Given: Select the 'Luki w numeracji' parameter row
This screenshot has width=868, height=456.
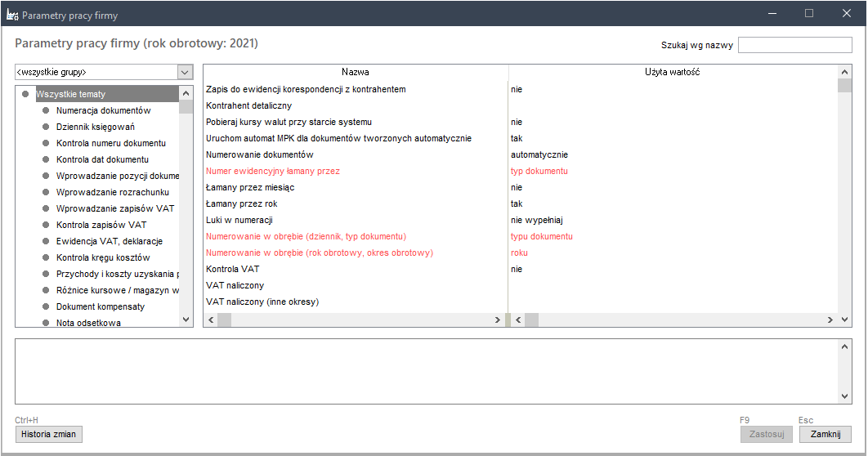Looking at the screenshot, I should (x=239, y=220).
